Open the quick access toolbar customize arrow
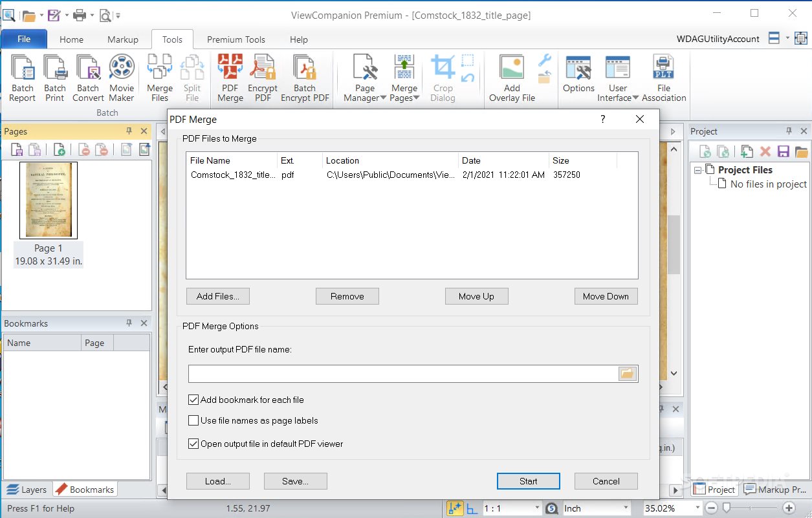The width and height of the screenshot is (812, 518). tap(118, 15)
